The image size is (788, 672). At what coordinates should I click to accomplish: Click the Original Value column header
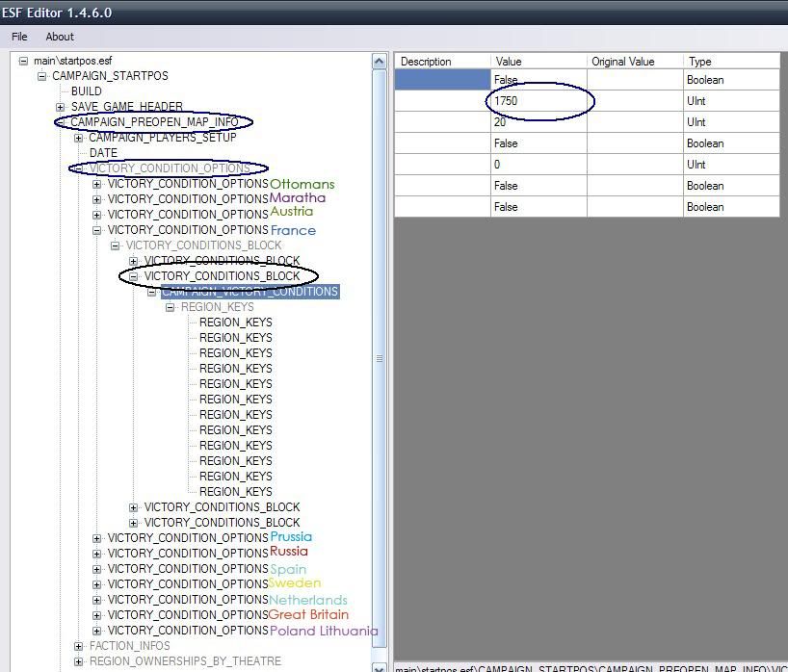pos(633,62)
